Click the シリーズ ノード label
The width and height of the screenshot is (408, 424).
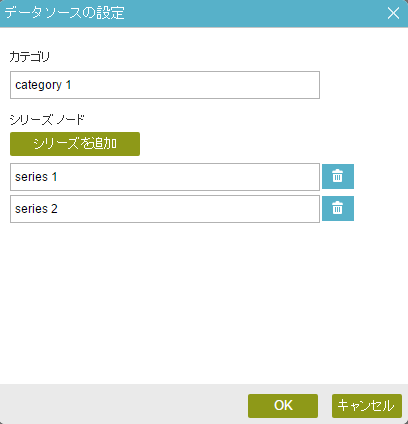tap(47, 119)
